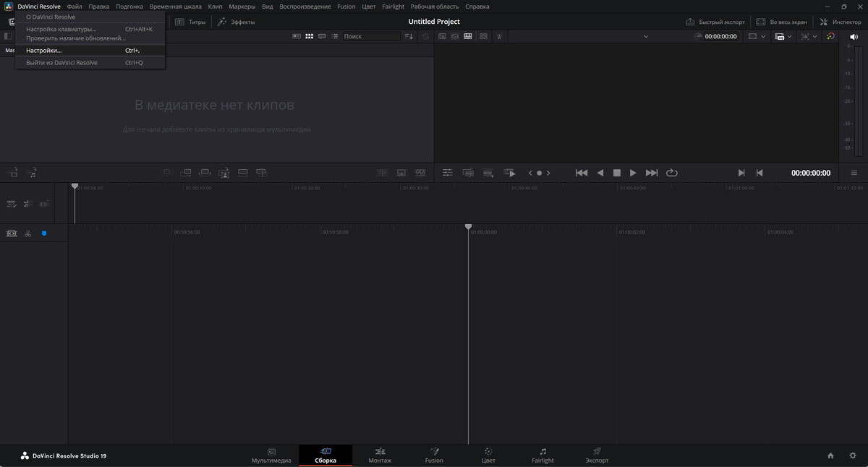Switch to the Экспорт page
This screenshot has height=467, width=868.
(x=597, y=455)
